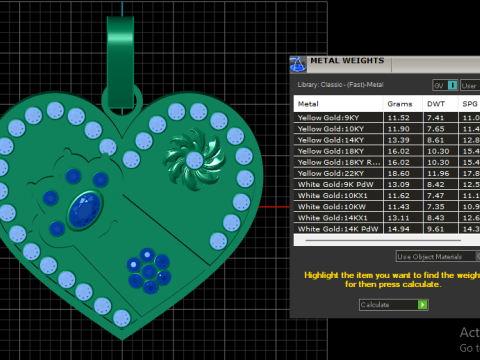Select the Yellow Gold:10KY row

tap(387, 129)
